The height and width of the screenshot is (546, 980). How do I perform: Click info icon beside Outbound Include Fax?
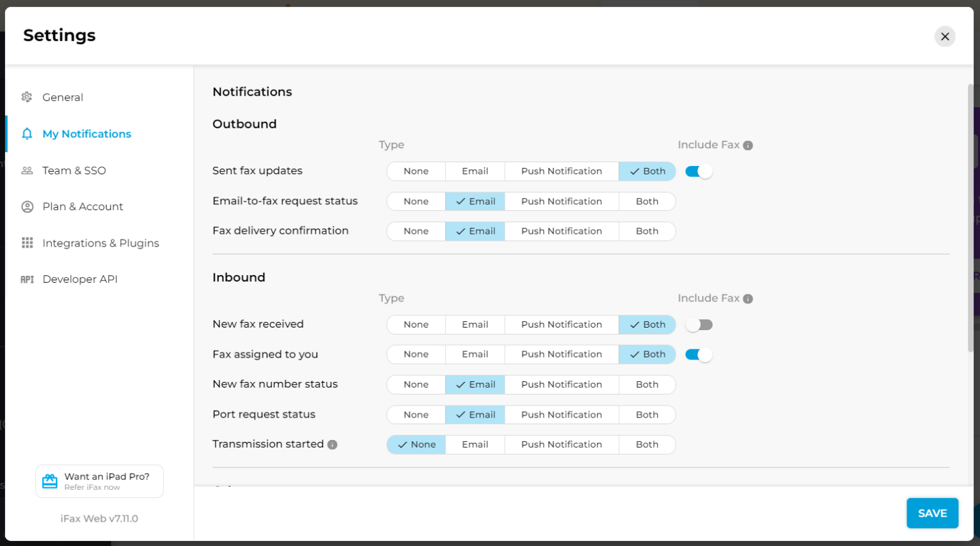pos(748,146)
